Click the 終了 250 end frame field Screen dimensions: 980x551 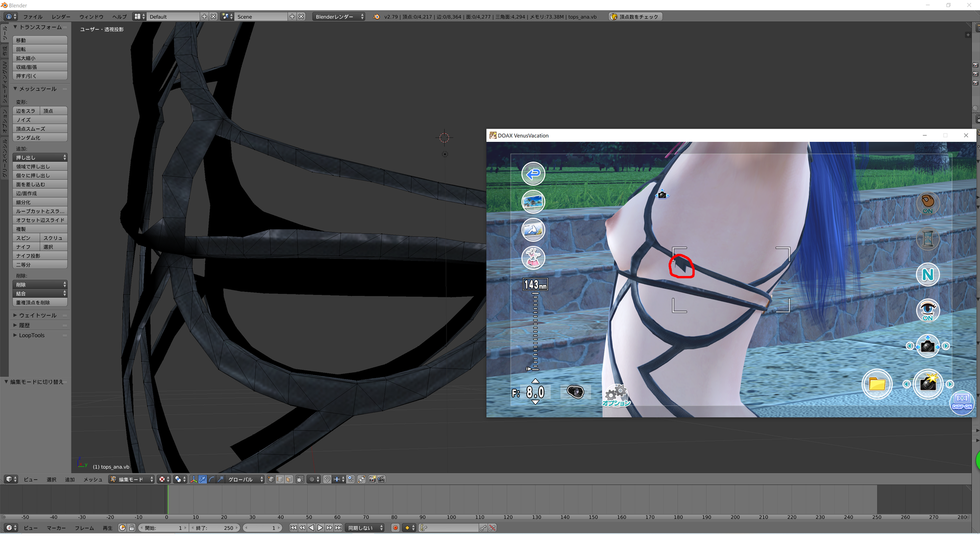click(x=214, y=528)
